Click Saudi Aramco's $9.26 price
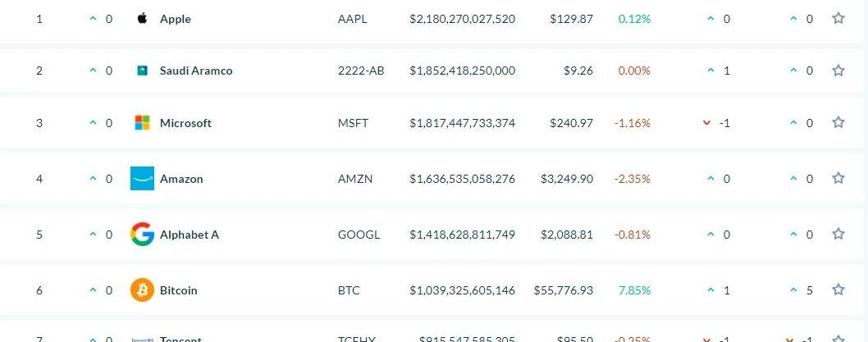Image resolution: width=868 pixels, height=342 pixels. coord(578,71)
